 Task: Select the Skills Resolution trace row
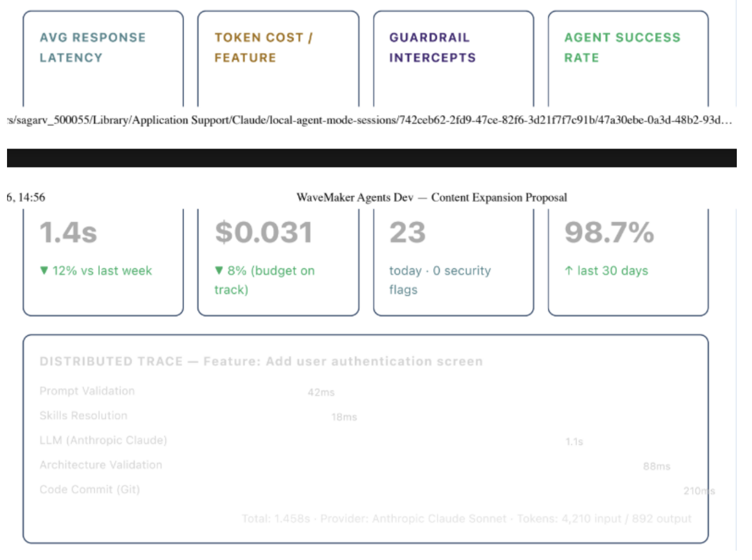365,416
